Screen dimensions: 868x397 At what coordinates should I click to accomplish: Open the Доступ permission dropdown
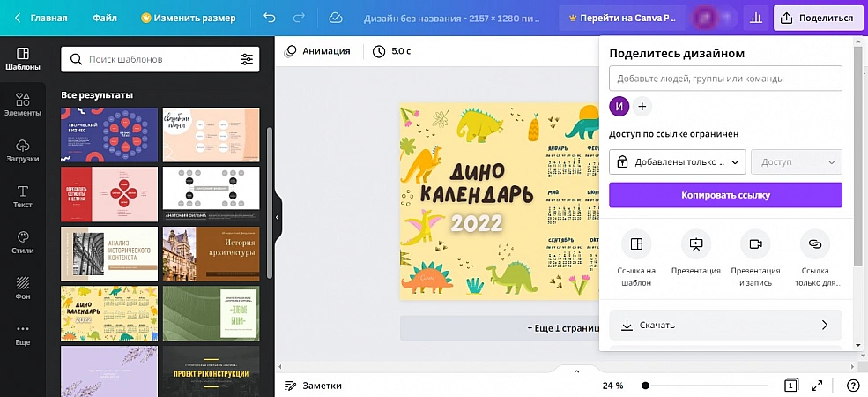797,162
